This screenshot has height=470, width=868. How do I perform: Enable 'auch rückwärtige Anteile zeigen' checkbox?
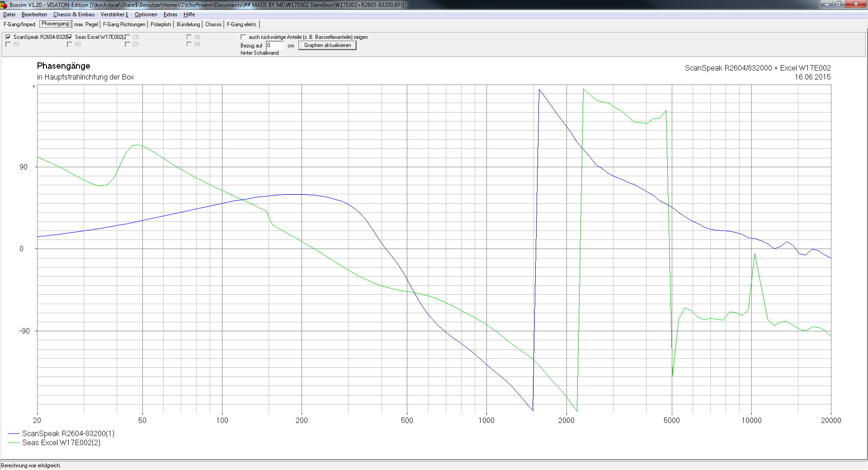click(243, 37)
